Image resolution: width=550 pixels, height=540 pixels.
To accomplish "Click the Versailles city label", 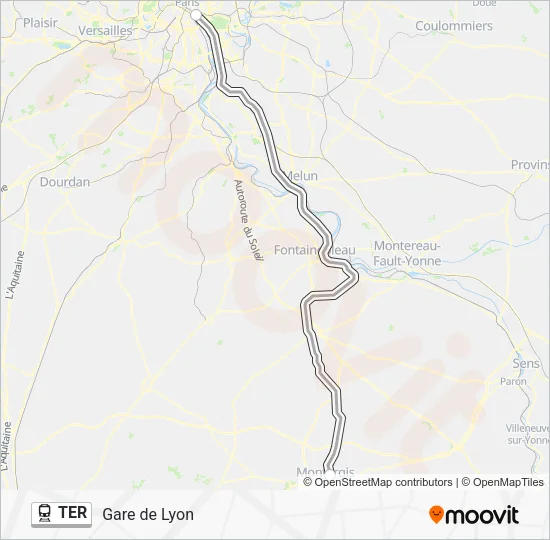I will coord(105,31).
